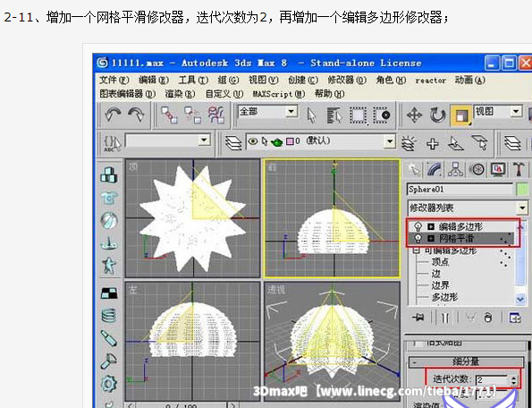Open the Layer Manager stacked-sheets icon
Viewport: 532px width, 408px height.
tap(233, 142)
